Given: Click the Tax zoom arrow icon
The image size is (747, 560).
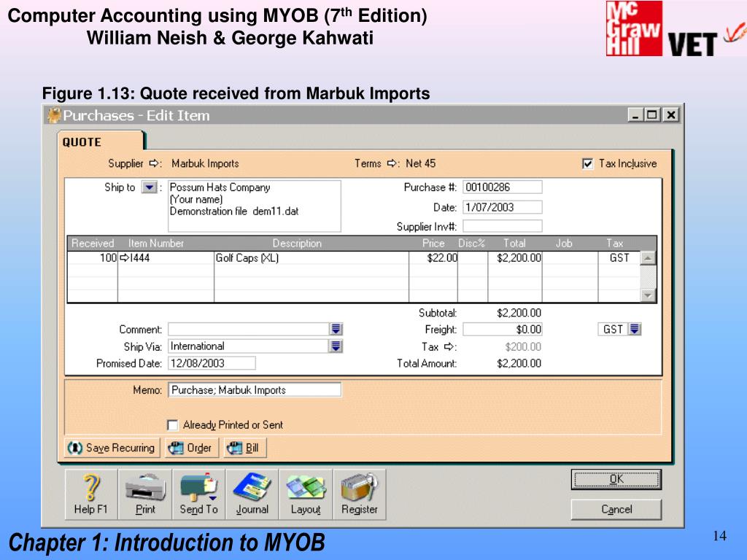Looking at the screenshot, I should click(449, 346).
